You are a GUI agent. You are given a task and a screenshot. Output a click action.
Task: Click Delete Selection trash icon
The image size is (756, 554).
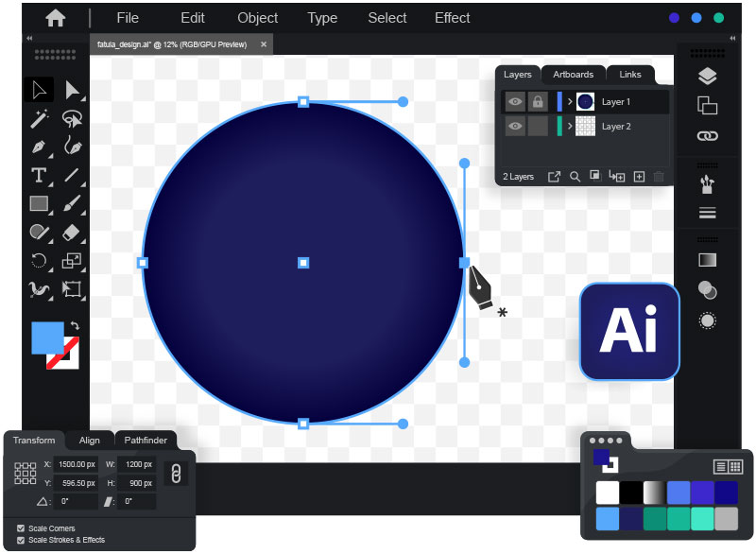click(659, 177)
